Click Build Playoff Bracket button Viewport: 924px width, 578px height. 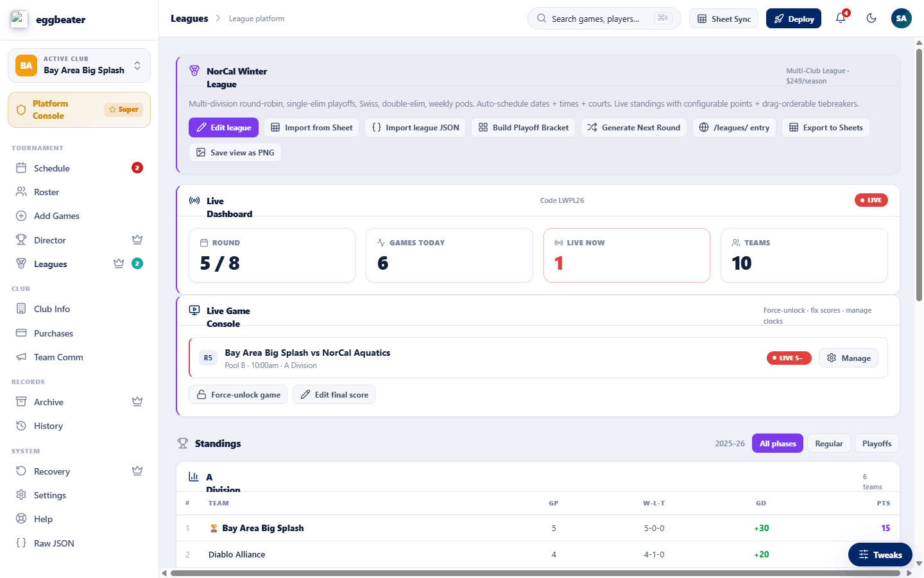tap(523, 128)
